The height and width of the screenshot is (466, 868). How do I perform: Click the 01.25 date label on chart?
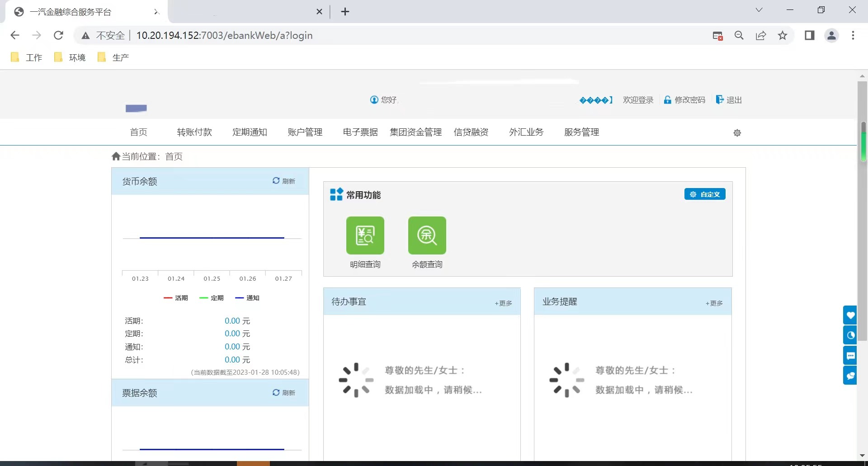tap(212, 278)
